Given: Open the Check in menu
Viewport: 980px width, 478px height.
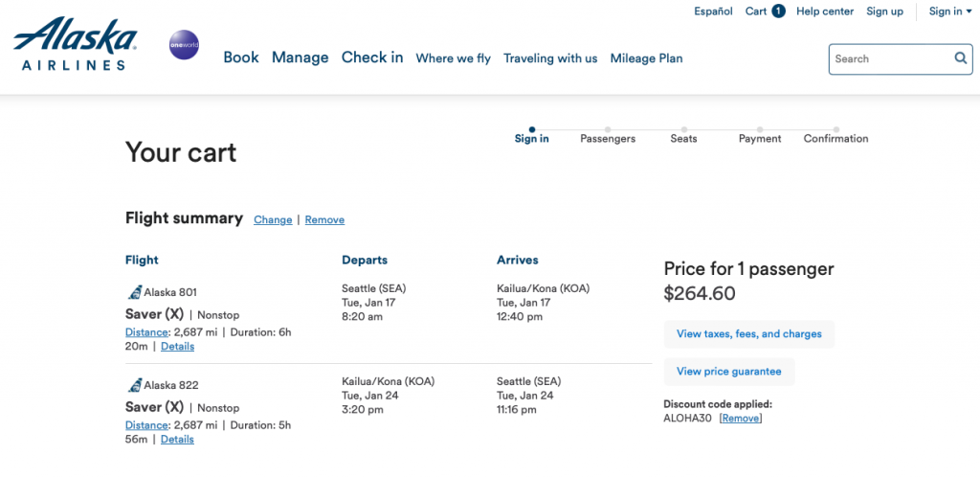Looking at the screenshot, I should [372, 57].
